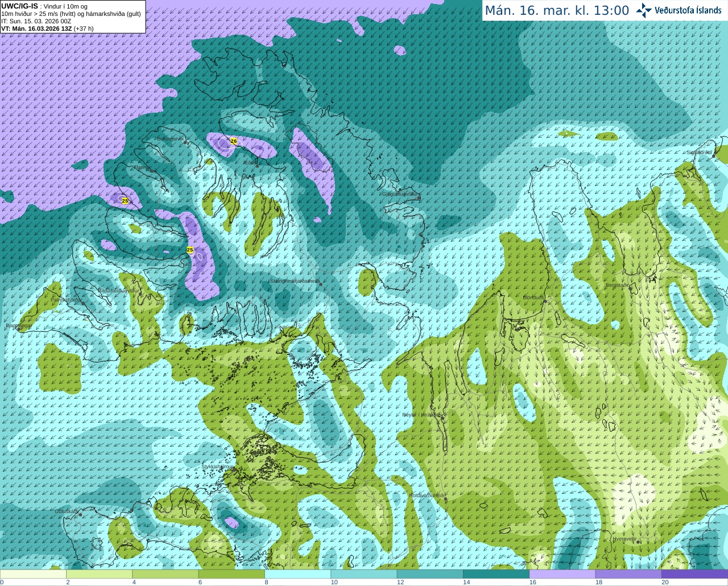Pick the 2–4 m/s light green legend swatch
This screenshot has width=728, height=586.
[x=99, y=574]
